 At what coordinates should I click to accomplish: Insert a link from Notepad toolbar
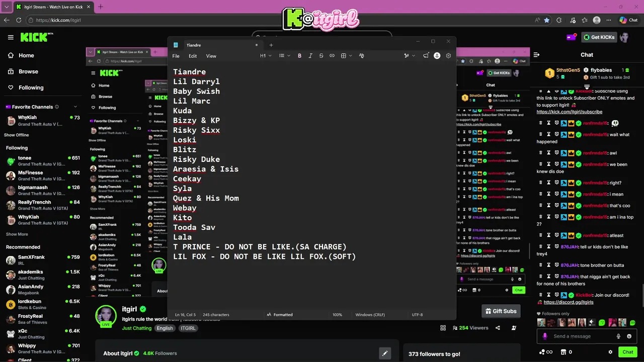pyautogui.click(x=332, y=56)
